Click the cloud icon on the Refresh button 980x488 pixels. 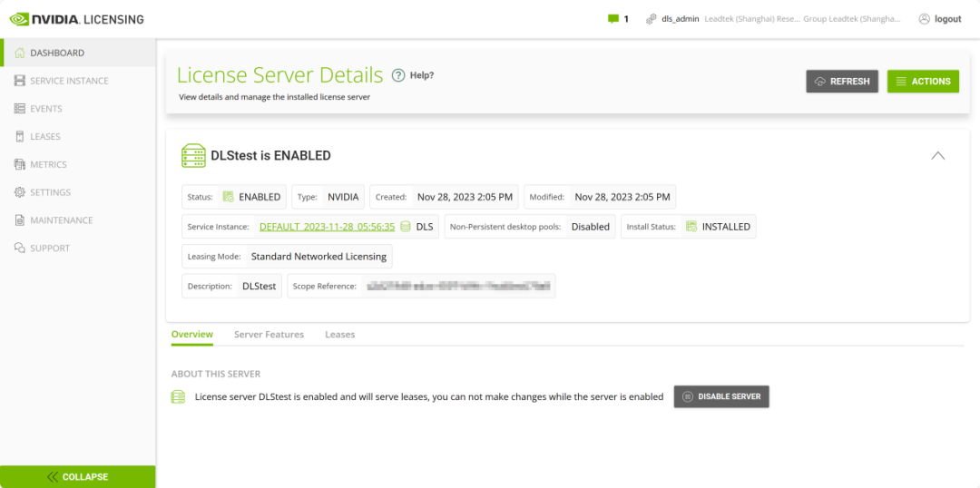click(820, 82)
